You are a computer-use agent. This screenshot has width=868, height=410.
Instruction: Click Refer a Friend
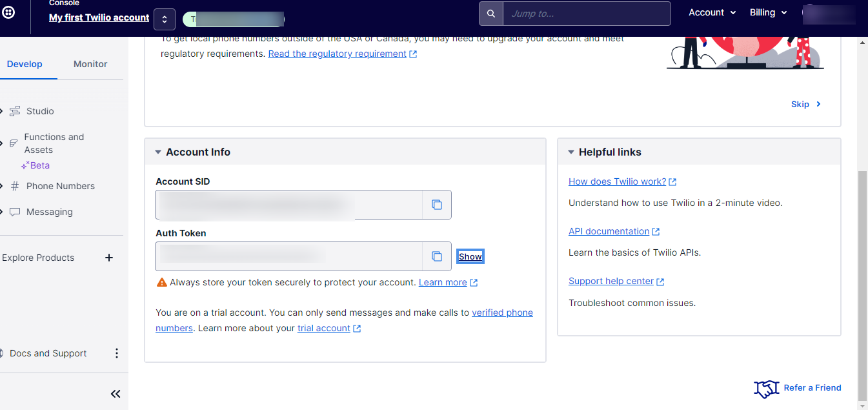(x=812, y=388)
